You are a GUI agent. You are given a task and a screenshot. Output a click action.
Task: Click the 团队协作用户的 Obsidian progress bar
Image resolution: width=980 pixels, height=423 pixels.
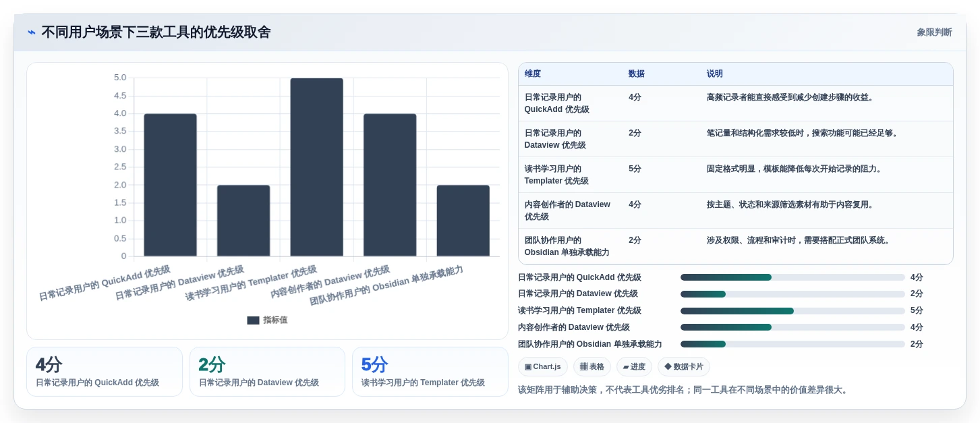[x=792, y=344]
